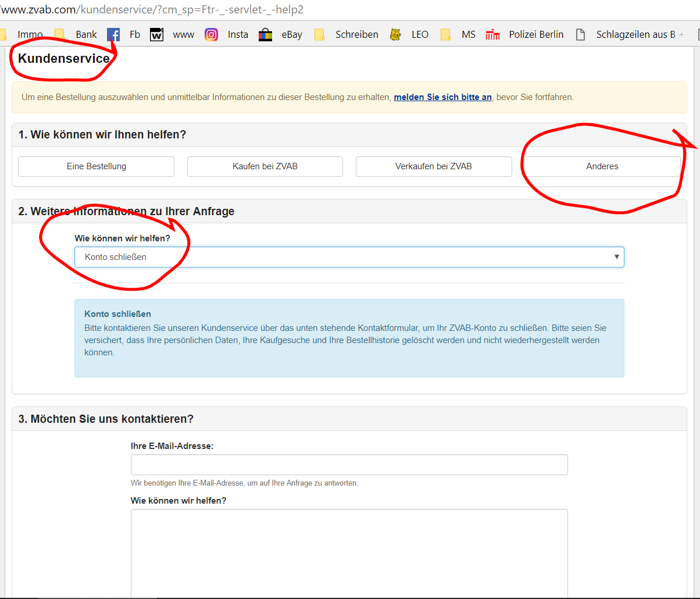Open the eBay bookmark
The height and width of the screenshot is (599, 700).
[281, 34]
